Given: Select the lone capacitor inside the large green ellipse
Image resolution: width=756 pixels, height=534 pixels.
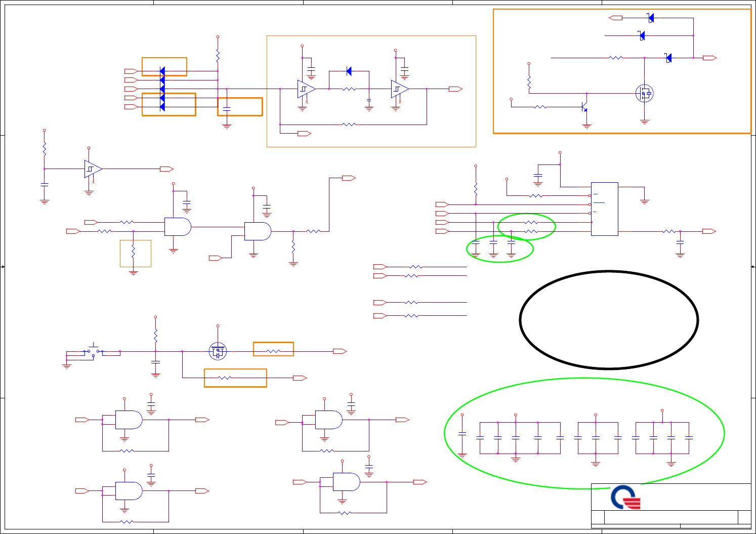Looking at the screenshot, I should (x=462, y=433).
